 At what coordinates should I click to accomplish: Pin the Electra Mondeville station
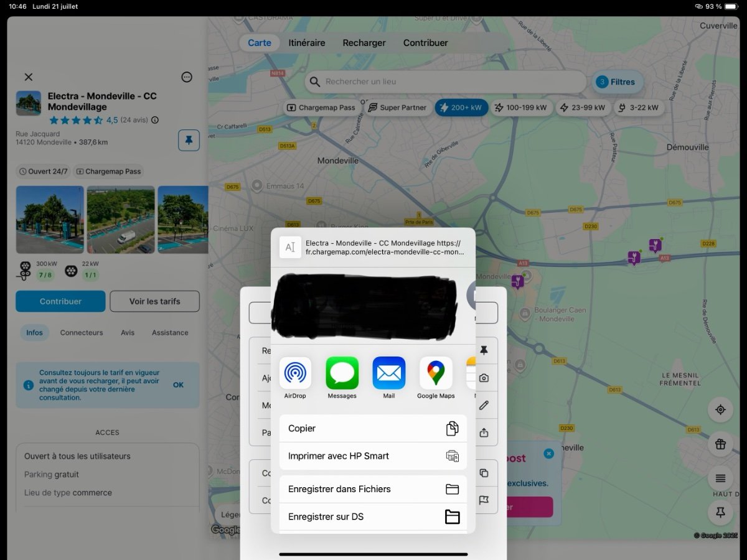point(189,141)
